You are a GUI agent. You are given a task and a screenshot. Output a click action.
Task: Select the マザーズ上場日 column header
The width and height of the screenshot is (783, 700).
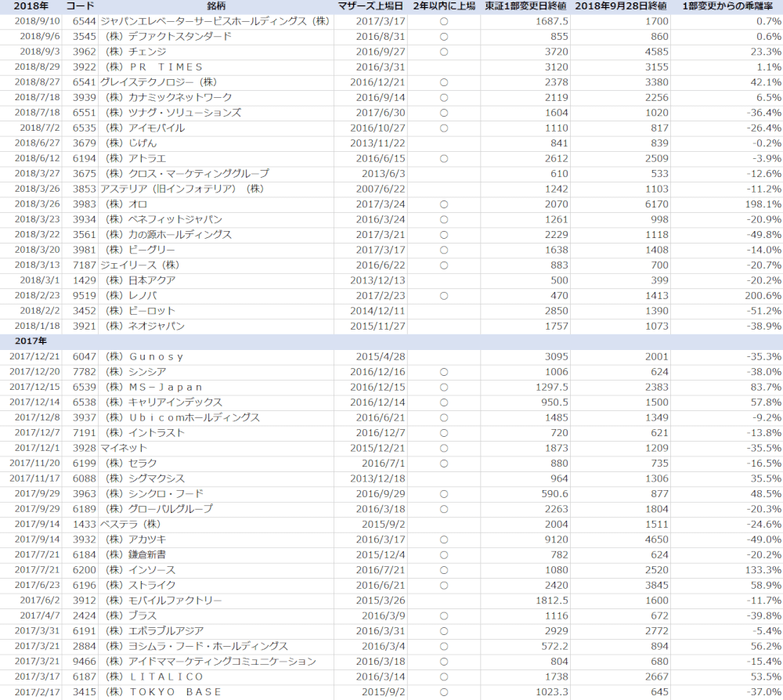pyautogui.click(x=370, y=6)
